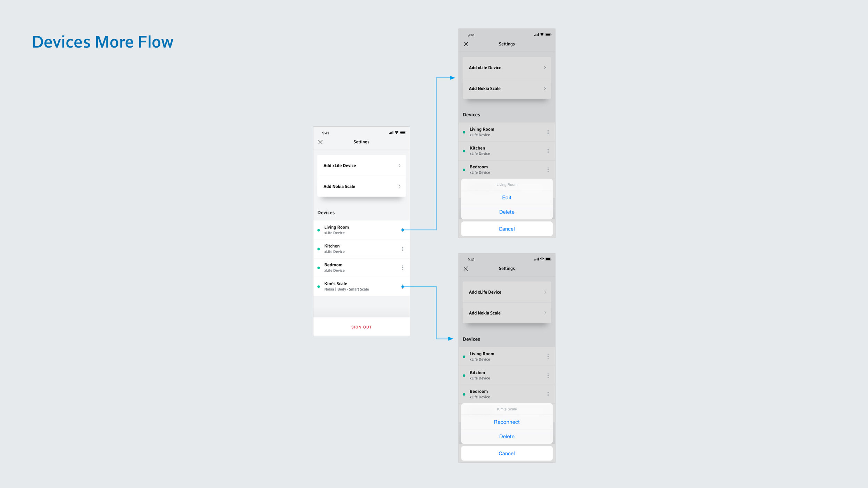Tap Cancel in Living Room action sheet
Image resolution: width=868 pixels, height=488 pixels.
click(506, 229)
